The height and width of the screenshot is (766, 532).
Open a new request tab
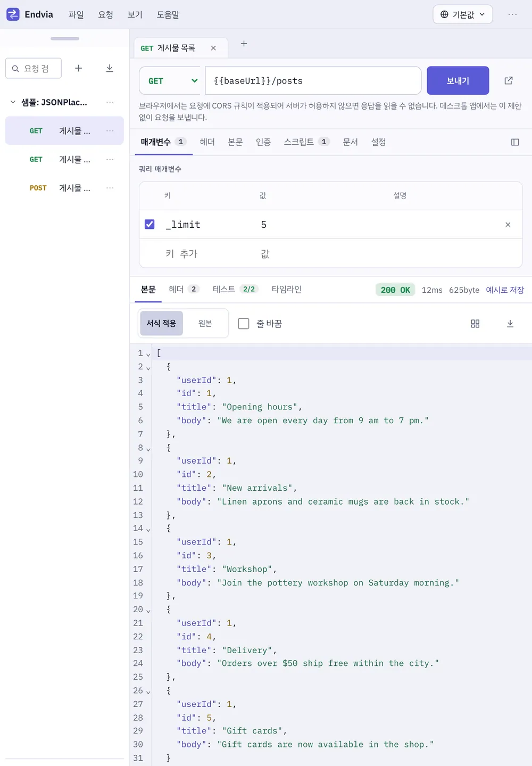point(244,44)
